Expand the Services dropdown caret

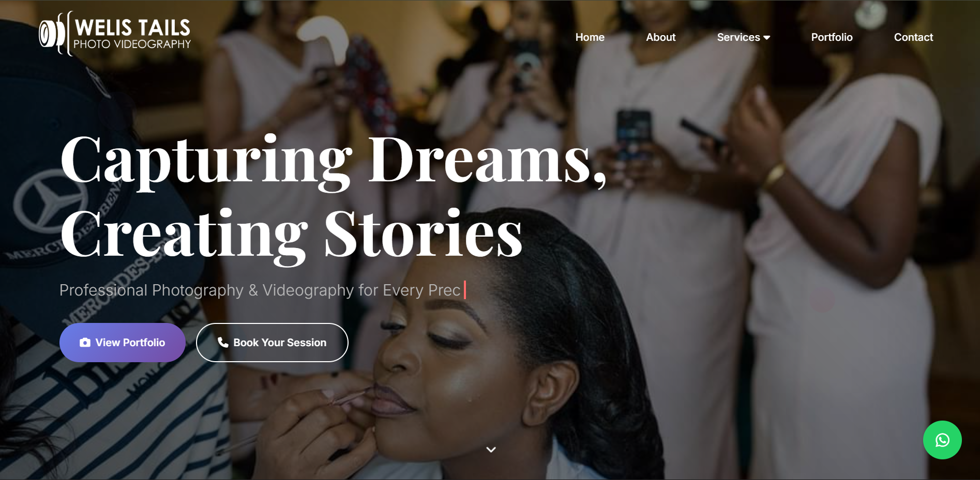[x=767, y=38]
